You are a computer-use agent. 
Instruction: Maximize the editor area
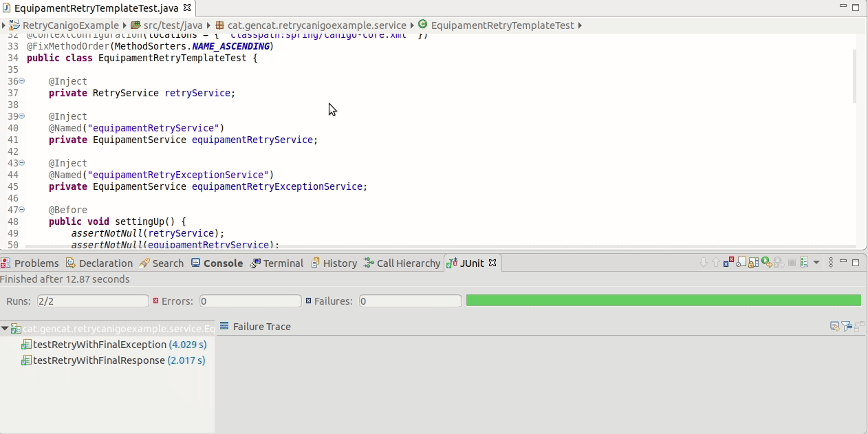click(856, 8)
